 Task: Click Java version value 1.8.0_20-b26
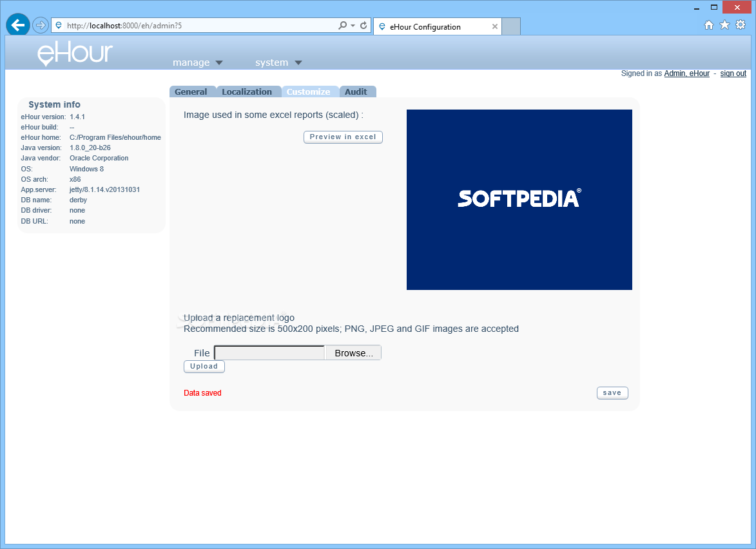90,148
